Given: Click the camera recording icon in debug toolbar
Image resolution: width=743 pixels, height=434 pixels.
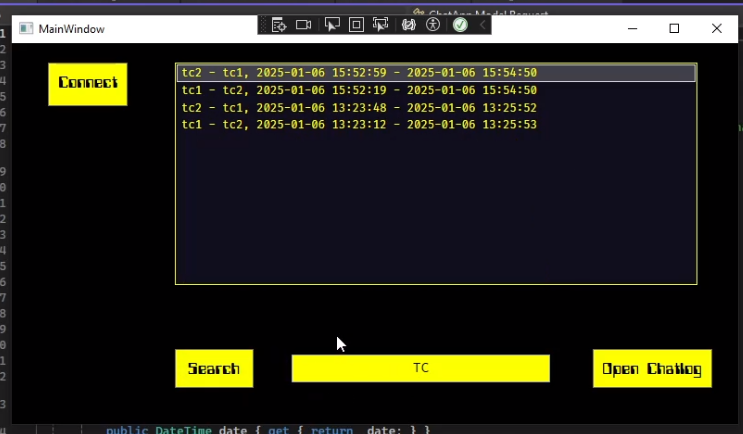Looking at the screenshot, I should 304,25.
